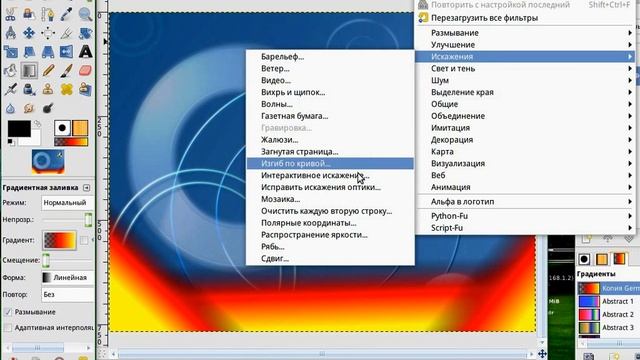Screen dimensions: 640x360
Task: Select the Airbrush tool
Action: [x=10, y=89]
